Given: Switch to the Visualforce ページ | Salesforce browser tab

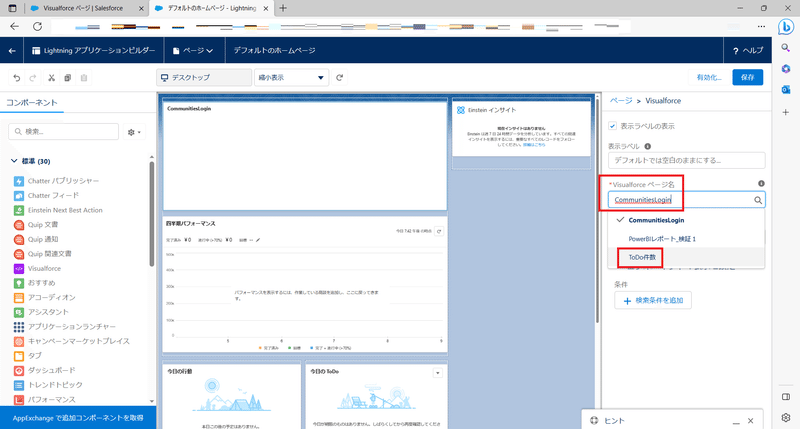Looking at the screenshot, I should pos(83,8).
